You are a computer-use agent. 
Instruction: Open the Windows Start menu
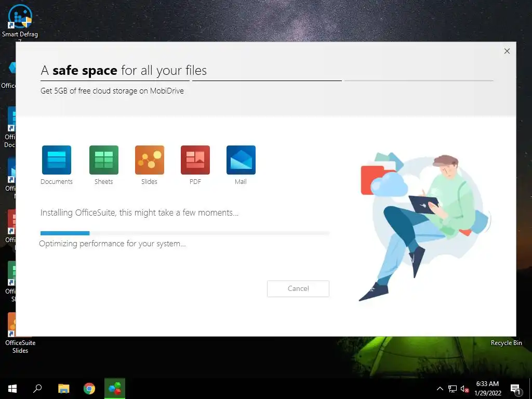(12, 389)
